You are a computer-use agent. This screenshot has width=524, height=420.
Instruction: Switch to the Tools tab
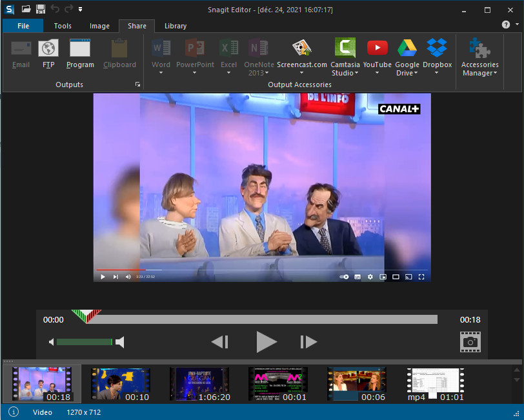[x=63, y=26]
